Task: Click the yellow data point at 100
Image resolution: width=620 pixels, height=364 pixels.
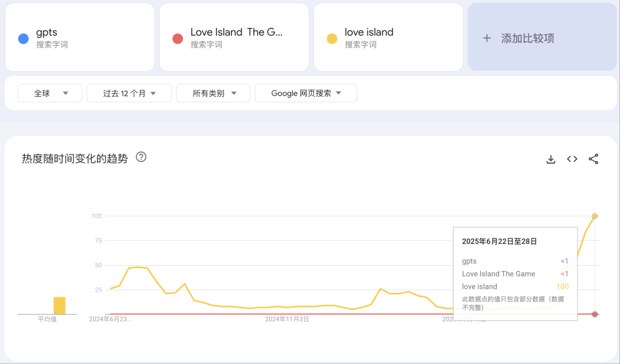Action: point(595,216)
